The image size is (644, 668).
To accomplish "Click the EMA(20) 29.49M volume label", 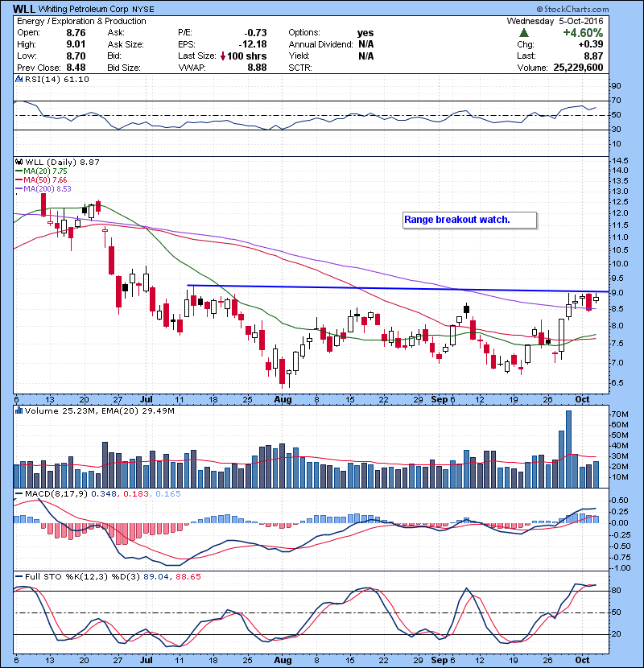I will click(x=138, y=410).
